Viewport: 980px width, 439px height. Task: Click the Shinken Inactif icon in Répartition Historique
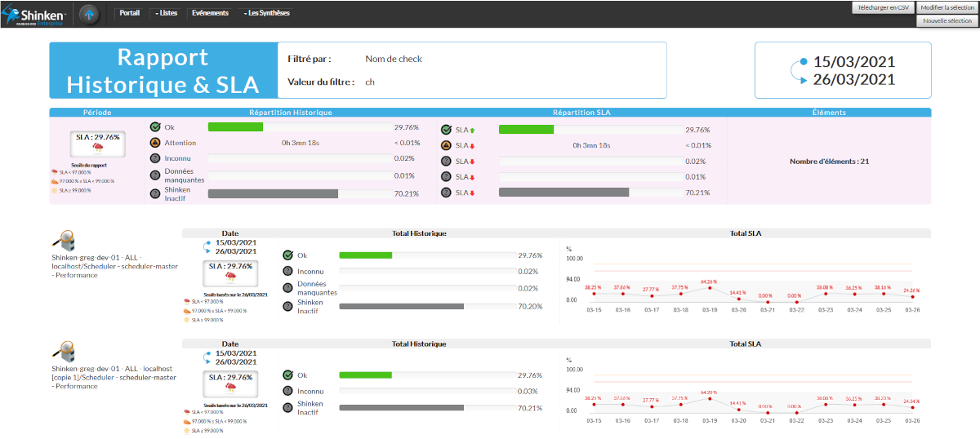[155, 193]
